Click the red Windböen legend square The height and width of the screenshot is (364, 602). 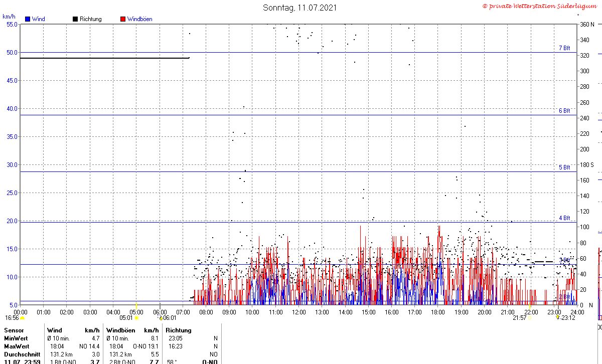click(123, 19)
